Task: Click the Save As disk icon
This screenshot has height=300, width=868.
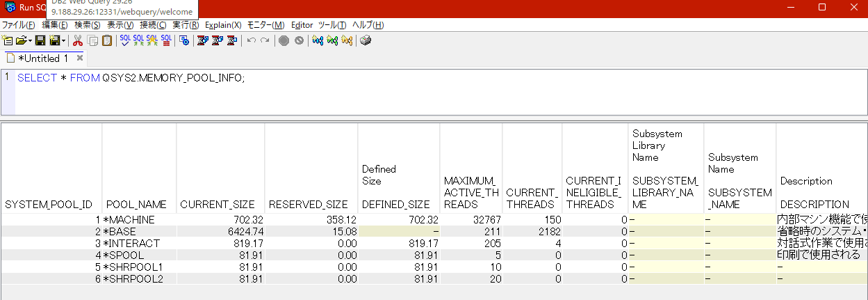Action: [x=54, y=40]
